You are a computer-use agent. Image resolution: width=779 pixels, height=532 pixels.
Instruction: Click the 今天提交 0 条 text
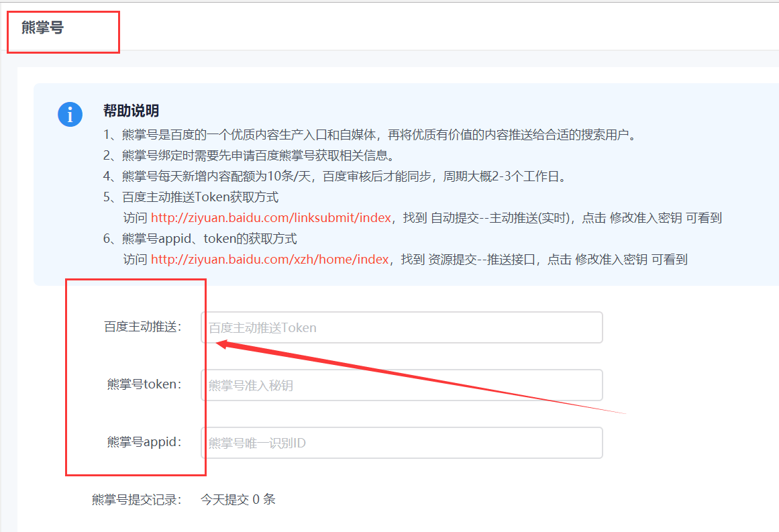pos(238,499)
